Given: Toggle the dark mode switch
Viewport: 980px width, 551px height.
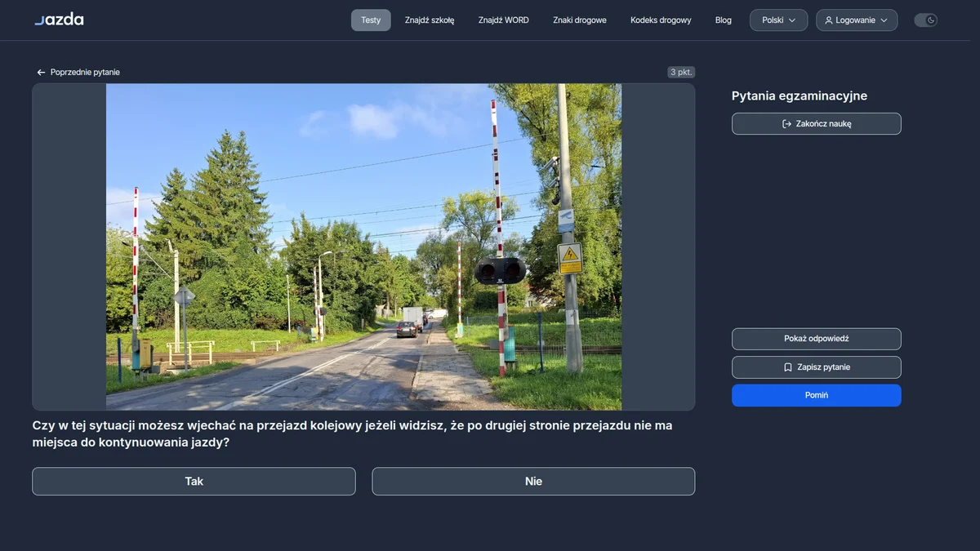Looking at the screenshot, I should [x=925, y=20].
